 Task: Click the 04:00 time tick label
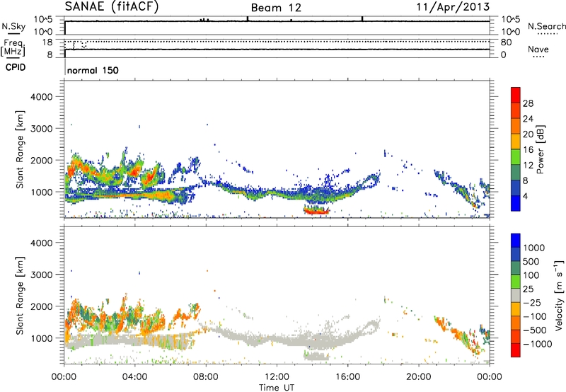134,377
